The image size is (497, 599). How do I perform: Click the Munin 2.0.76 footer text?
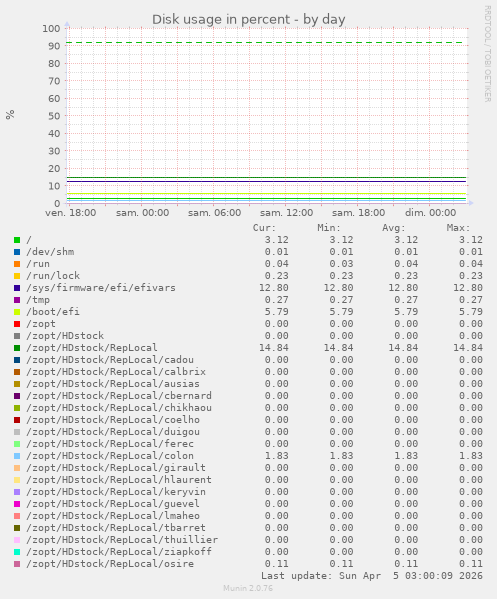pyautogui.click(x=248, y=588)
